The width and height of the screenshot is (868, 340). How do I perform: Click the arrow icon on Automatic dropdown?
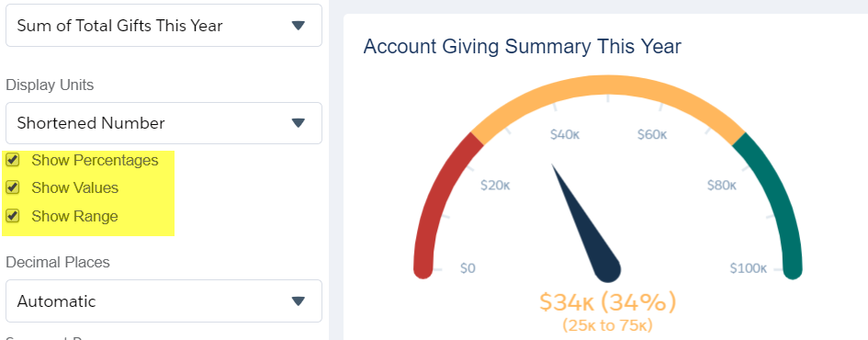tap(299, 301)
